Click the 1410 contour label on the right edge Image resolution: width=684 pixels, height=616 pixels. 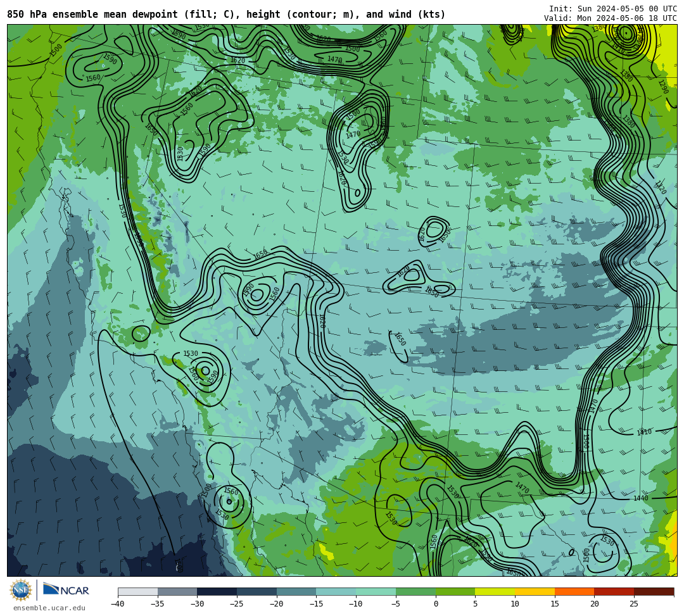click(x=644, y=432)
